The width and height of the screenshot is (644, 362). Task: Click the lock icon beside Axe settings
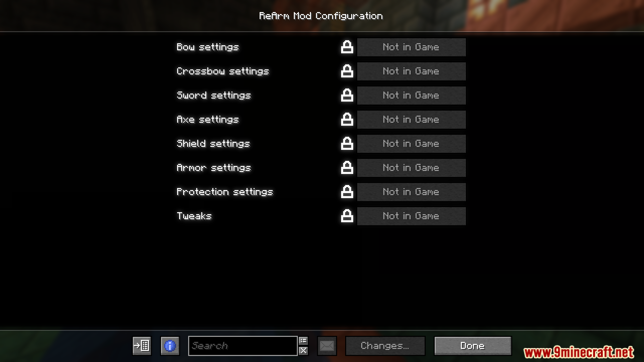click(347, 120)
